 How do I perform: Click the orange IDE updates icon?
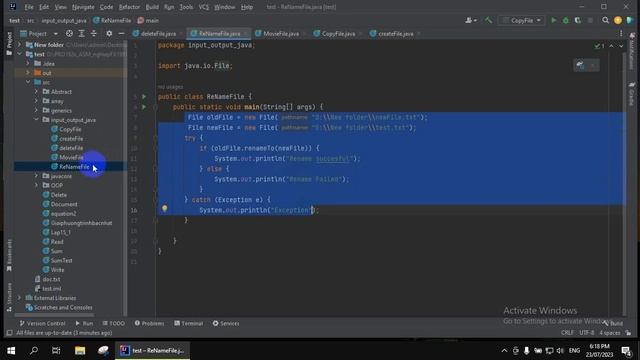tap(618, 20)
